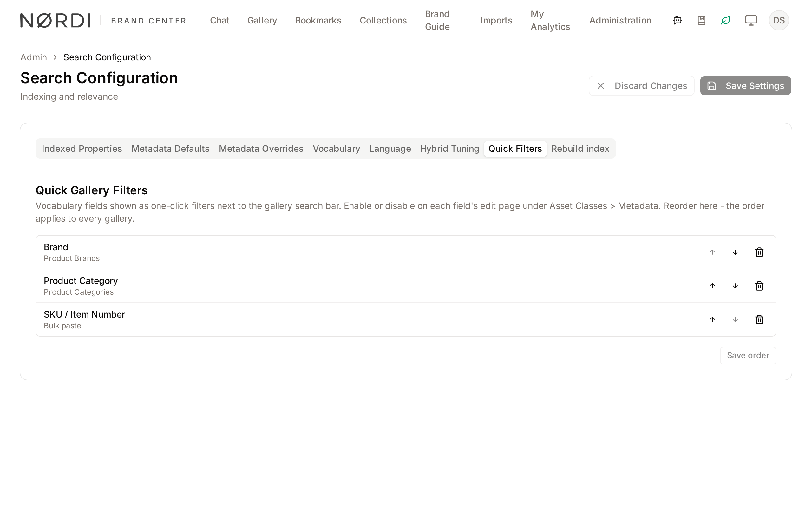The image size is (812, 508).
Task: Move SKU / Item Number down
Action: click(x=735, y=319)
